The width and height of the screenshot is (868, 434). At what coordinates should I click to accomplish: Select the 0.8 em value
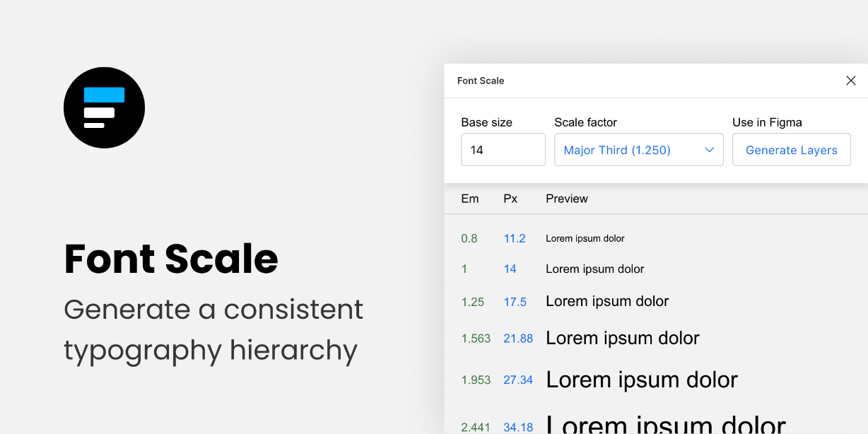click(469, 238)
